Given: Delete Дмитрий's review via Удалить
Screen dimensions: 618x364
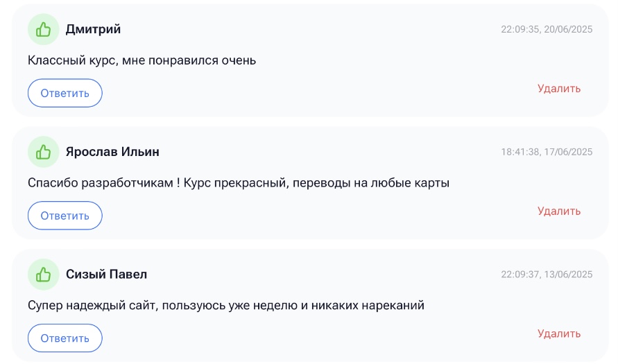Looking at the screenshot, I should tap(558, 89).
